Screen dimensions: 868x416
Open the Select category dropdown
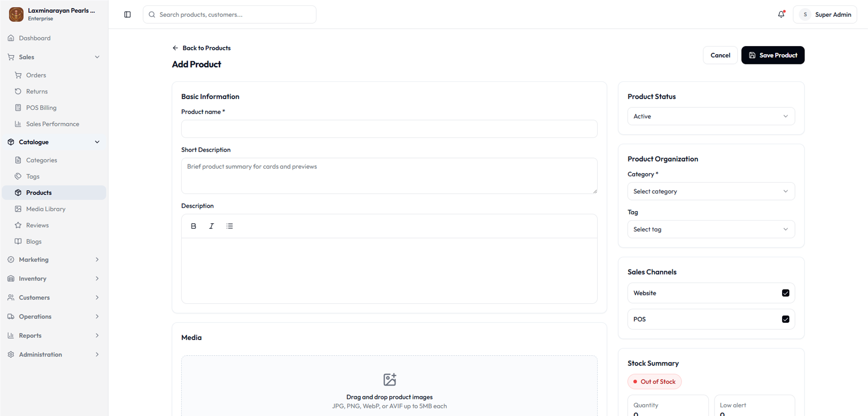coord(711,191)
